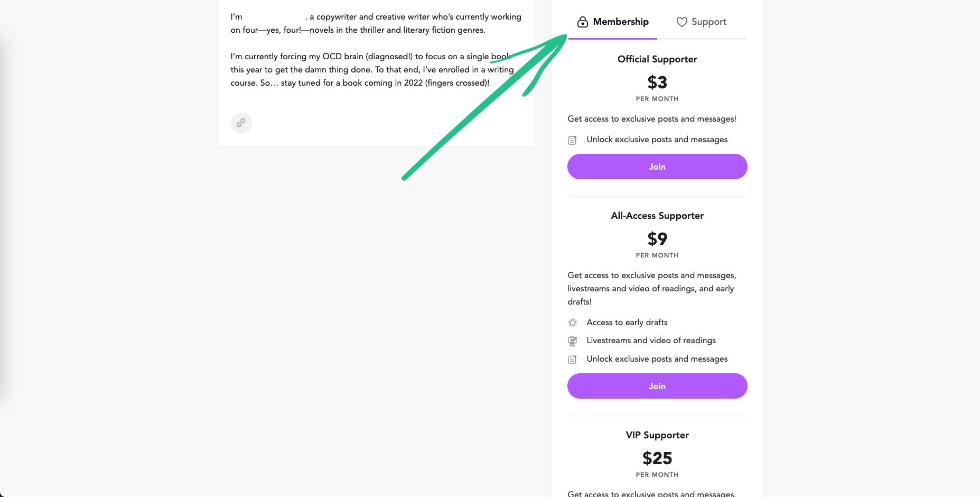Screen dimensions: 980x497
Task: Click the posts icon under All-Access Supporter
Action: pyautogui.click(x=572, y=360)
